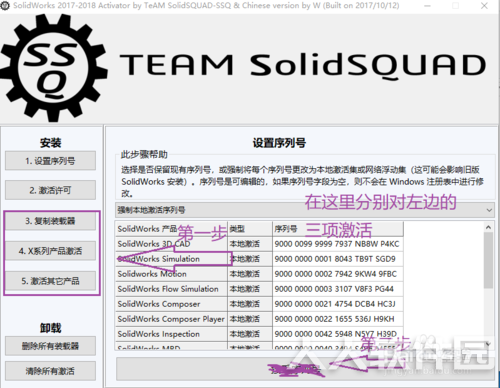
Task: Select the SolidWorks Simulation row
Action: click(x=259, y=259)
